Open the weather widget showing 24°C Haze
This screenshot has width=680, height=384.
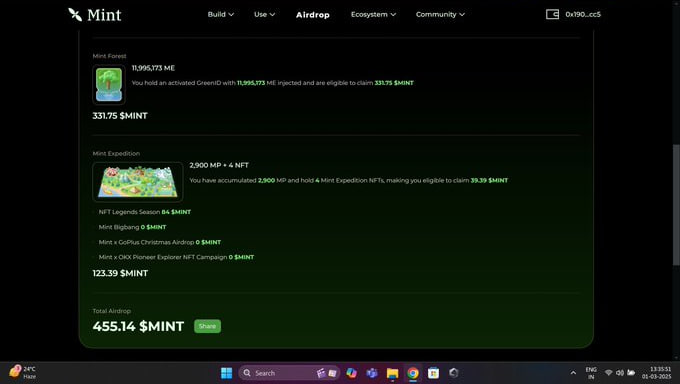click(x=23, y=373)
